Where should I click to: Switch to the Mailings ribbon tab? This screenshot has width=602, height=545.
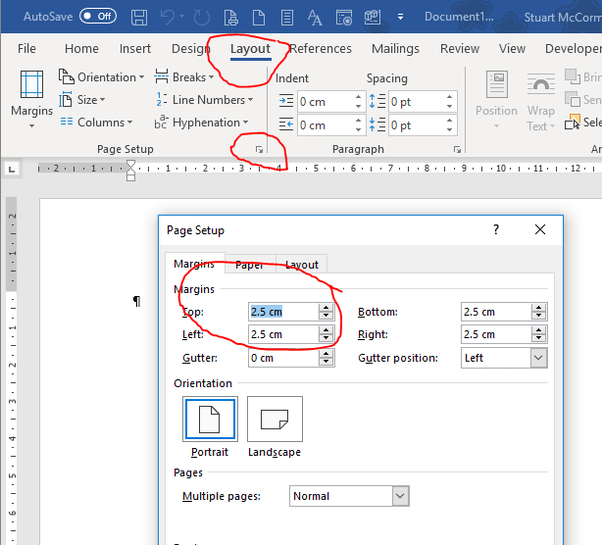(395, 49)
